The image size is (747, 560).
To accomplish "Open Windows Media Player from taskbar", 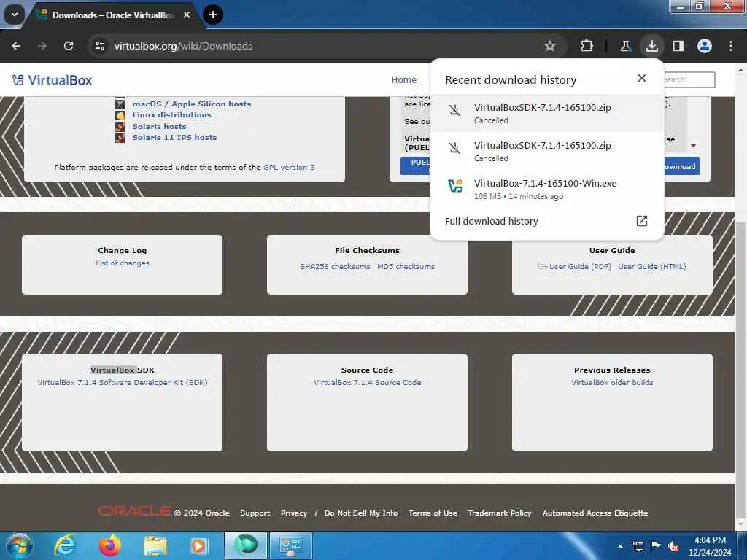I will [198, 545].
